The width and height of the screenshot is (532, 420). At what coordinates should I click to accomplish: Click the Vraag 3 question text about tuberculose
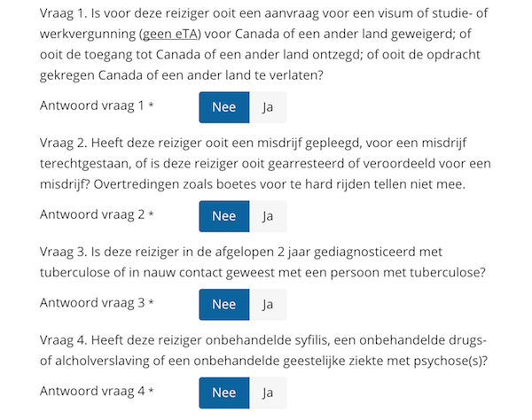(x=262, y=262)
